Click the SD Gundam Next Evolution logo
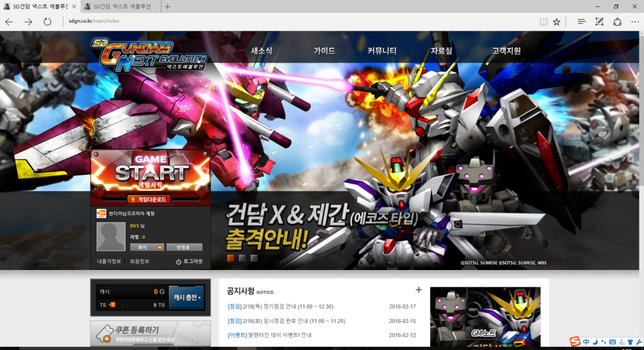The width and height of the screenshot is (644, 350). (x=149, y=55)
